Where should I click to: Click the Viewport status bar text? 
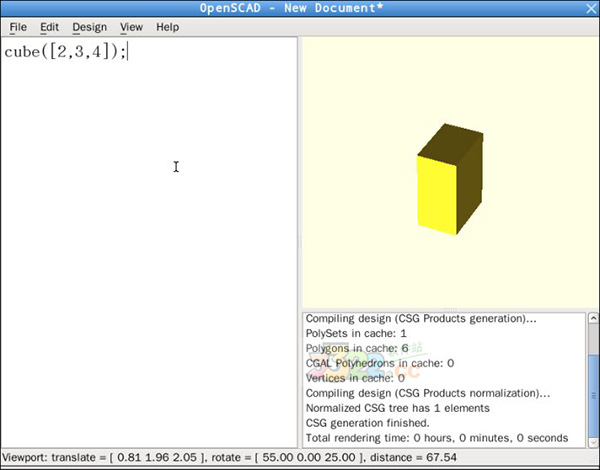pos(229,457)
